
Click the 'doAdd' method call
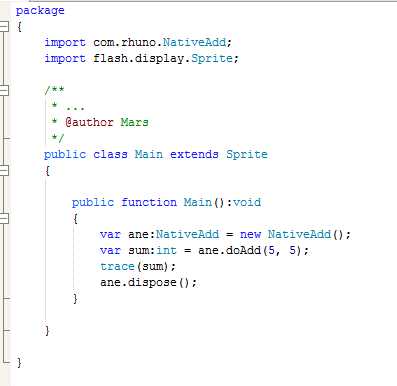point(243,250)
